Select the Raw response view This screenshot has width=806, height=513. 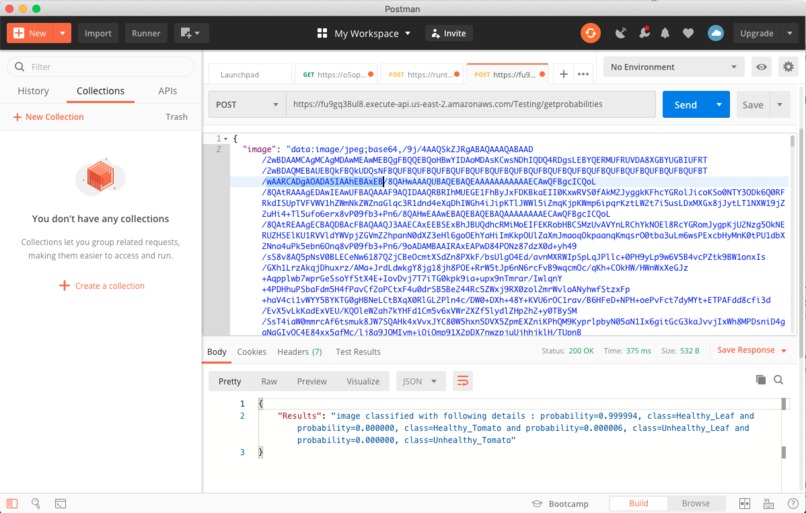[269, 381]
